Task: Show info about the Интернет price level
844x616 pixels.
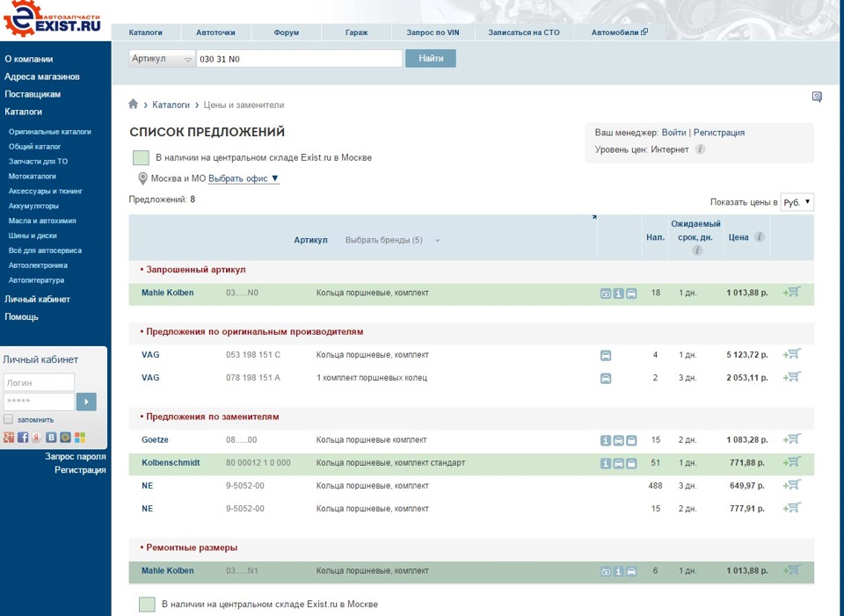Action: pyautogui.click(x=700, y=149)
